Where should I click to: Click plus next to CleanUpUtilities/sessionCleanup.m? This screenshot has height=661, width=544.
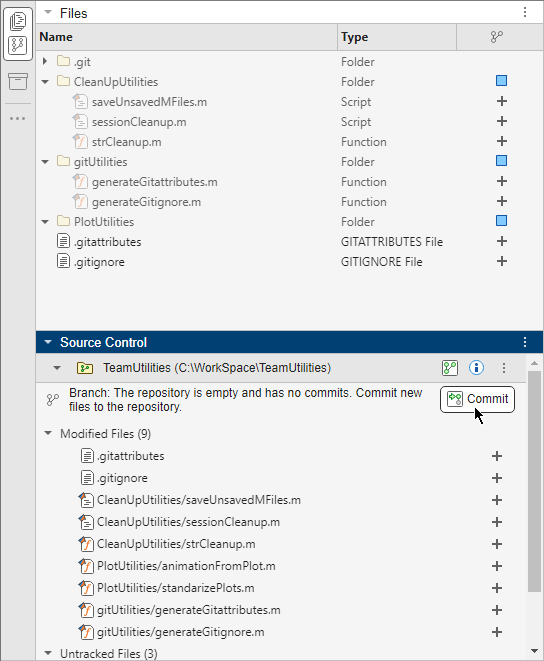[497, 522]
